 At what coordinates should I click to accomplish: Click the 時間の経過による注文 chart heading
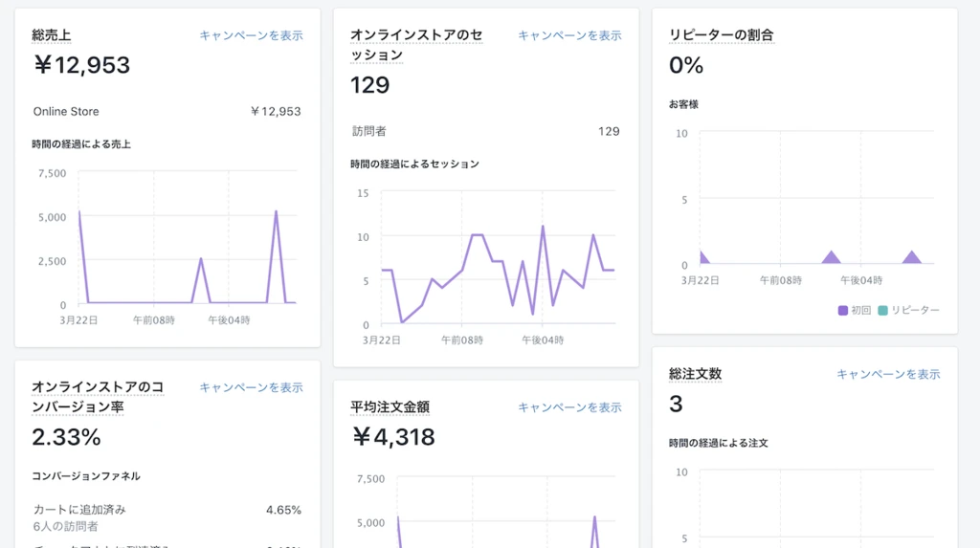(719, 443)
